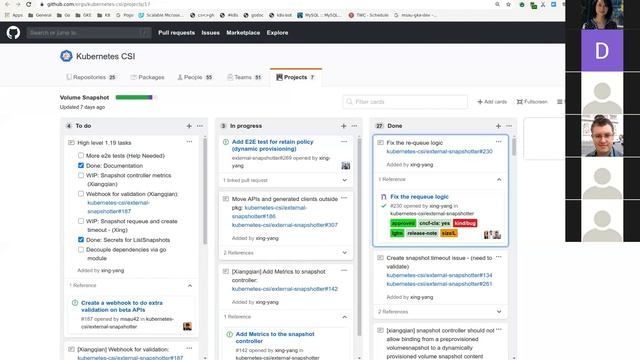Image resolution: width=640 pixels, height=360 pixels.
Task: Uncheck Done: Documentation checkbox
Action: pyautogui.click(x=81, y=165)
